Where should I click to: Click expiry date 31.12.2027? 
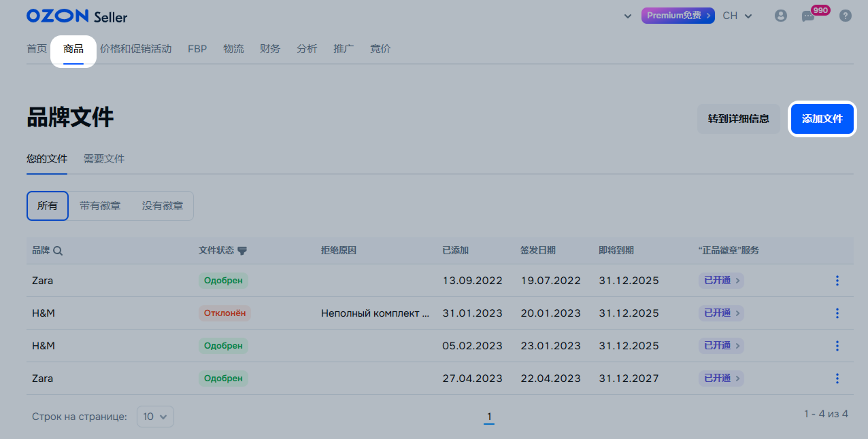pos(629,379)
